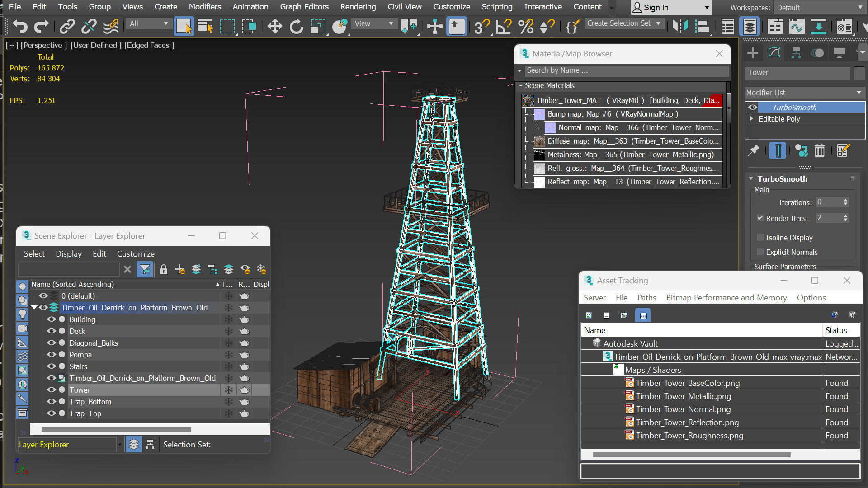868x488 pixels.
Task: Toggle TurboSmooth modifier eye icon
Action: [x=752, y=107]
